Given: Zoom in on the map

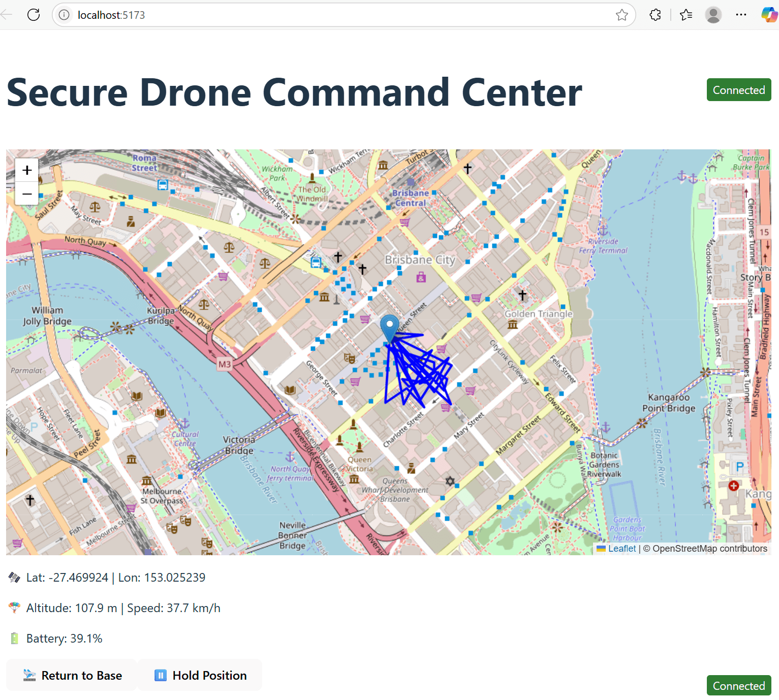Looking at the screenshot, I should [x=27, y=170].
